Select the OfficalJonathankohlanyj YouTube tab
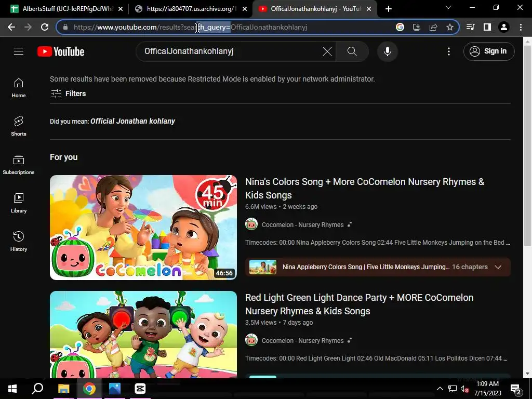Screen dimensions: 532x399 coord(314,9)
